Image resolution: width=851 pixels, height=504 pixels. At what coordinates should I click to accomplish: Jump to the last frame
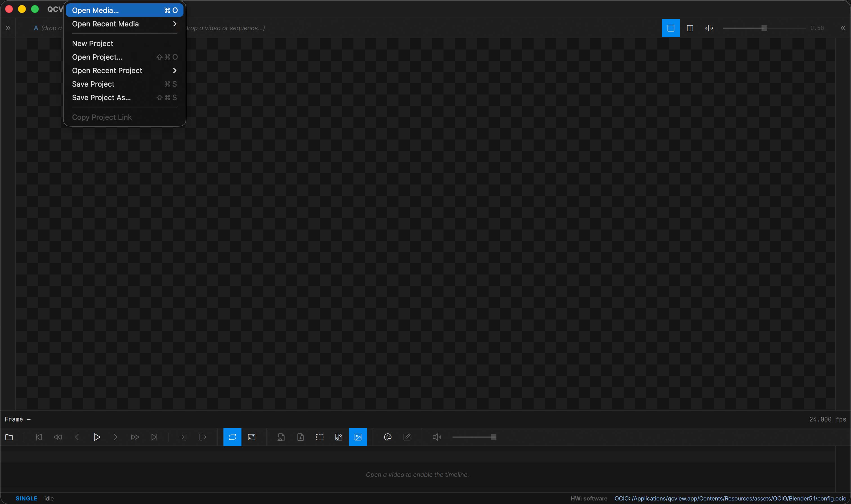click(x=154, y=437)
